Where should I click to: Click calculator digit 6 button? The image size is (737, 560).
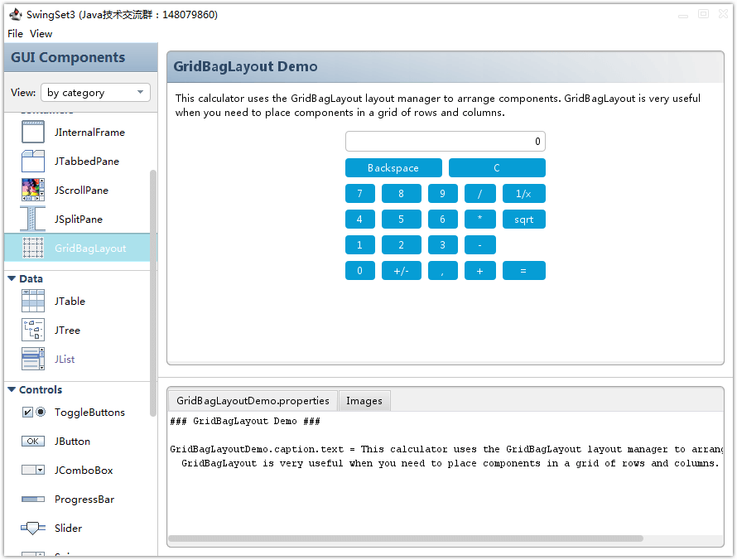click(443, 219)
